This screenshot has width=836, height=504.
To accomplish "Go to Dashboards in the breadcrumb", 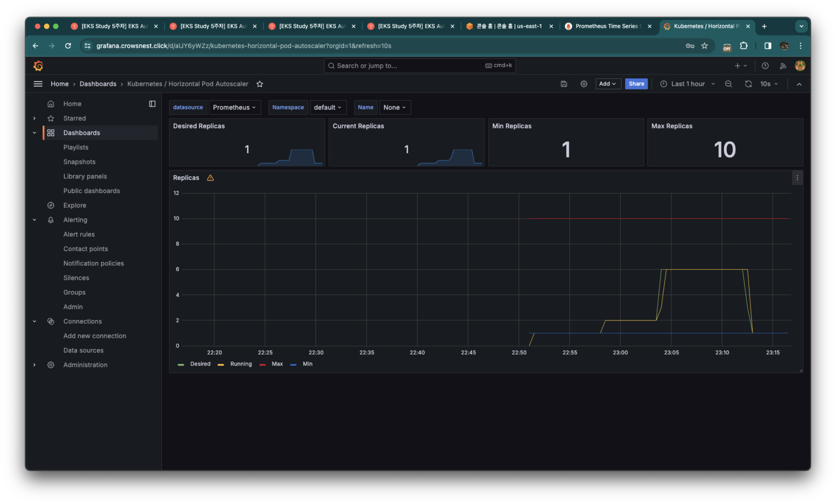I will tap(98, 84).
